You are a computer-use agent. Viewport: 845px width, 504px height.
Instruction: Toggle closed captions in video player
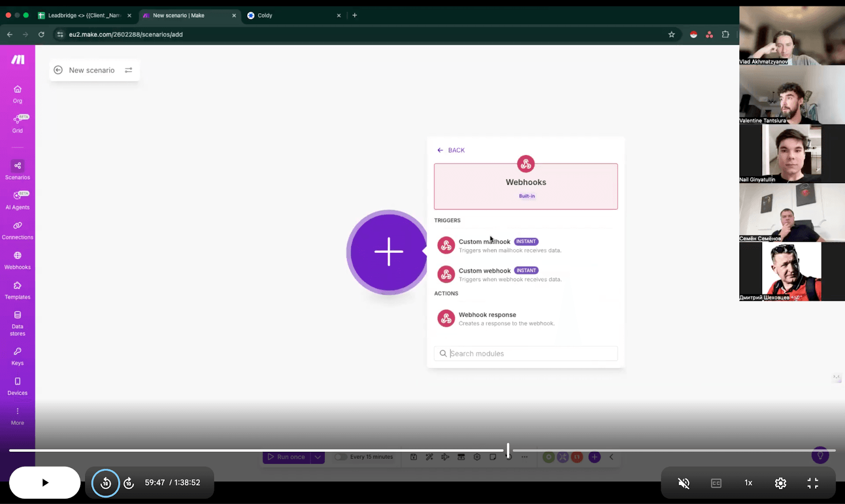click(716, 483)
